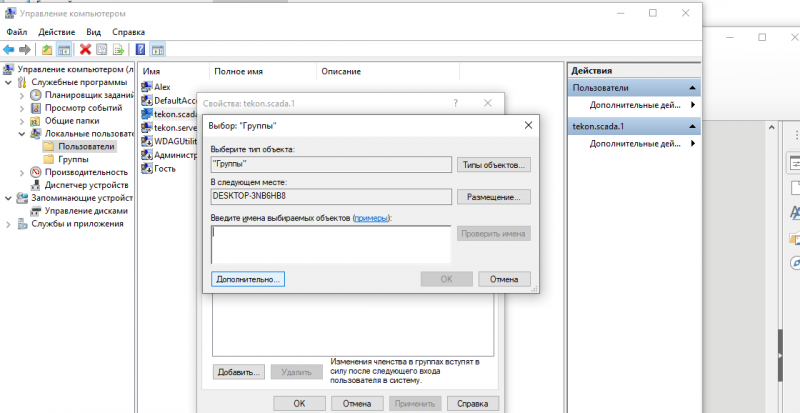Open the Действие menu
This screenshot has width=800, height=413.
[55, 31]
